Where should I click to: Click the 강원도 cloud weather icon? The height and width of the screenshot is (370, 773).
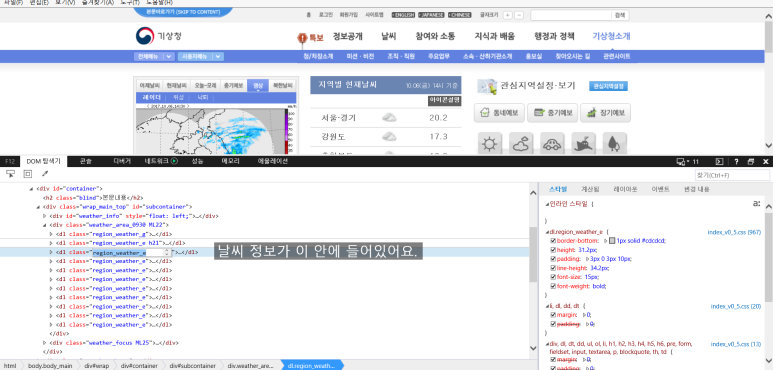pos(389,136)
